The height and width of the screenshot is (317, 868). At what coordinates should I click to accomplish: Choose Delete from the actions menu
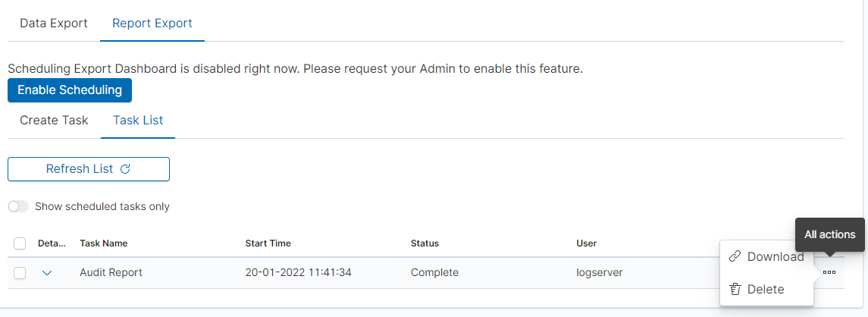[766, 289]
